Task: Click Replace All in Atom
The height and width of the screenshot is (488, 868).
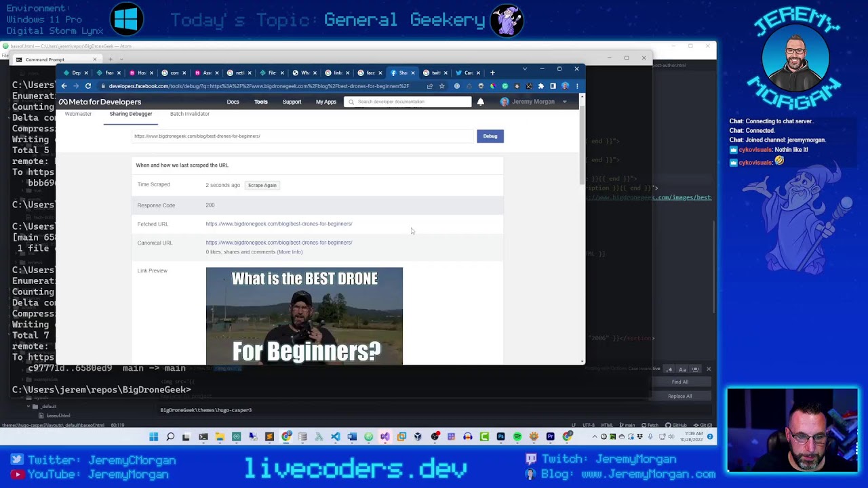Action: (x=680, y=396)
